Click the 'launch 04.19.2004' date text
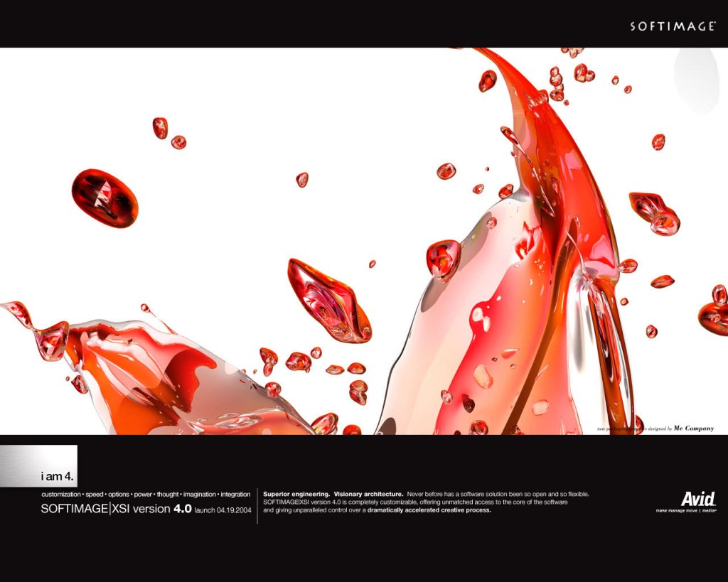728x582 pixels. pos(223,510)
